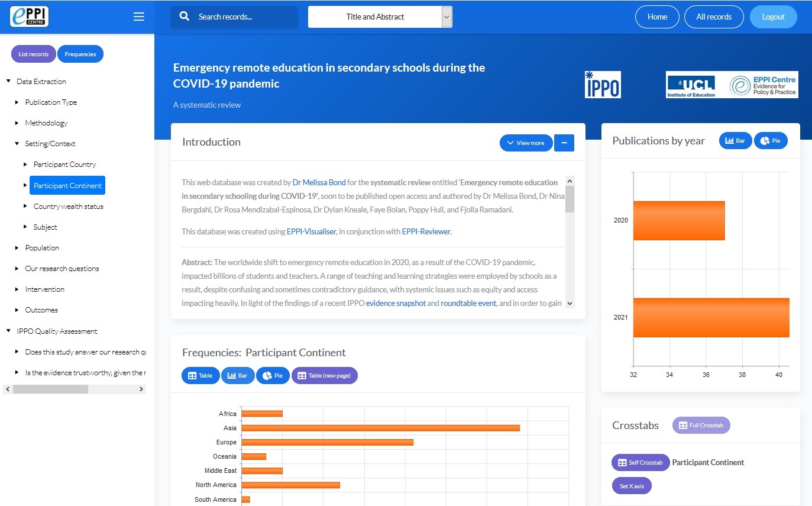Image resolution: width=812 pixels, height=506 pixels.
Task: Click the sidebar horizontal scrollbar left arrow
Action: pos(8,389)
